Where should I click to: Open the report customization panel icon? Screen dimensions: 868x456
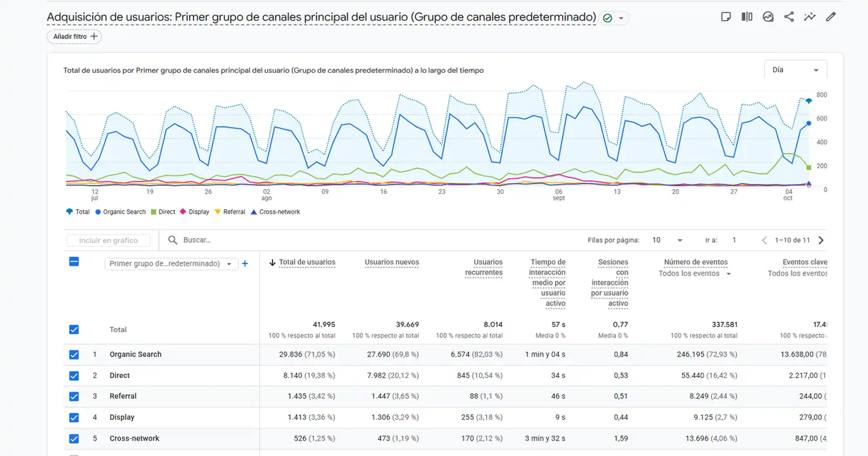(726, 17)
